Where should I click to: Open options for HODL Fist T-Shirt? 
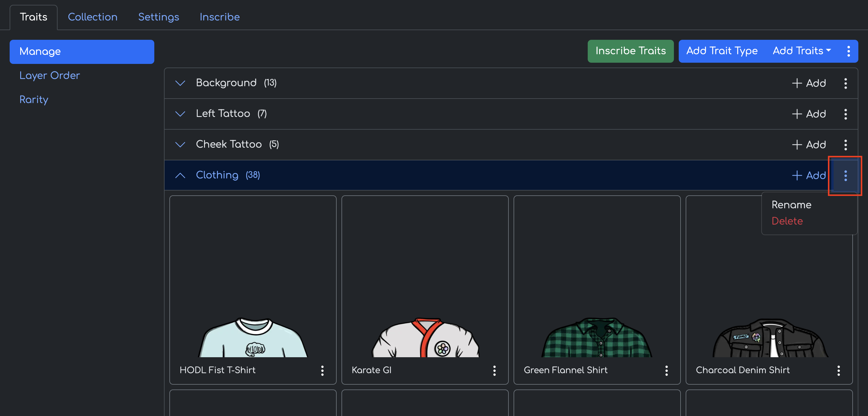pyautogui.click(x=322, y=370)
